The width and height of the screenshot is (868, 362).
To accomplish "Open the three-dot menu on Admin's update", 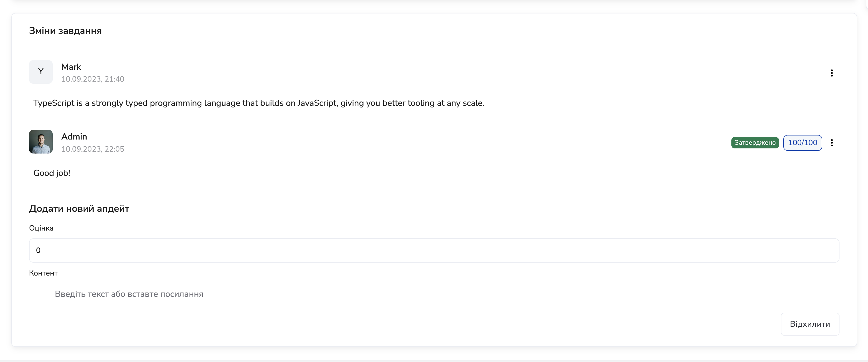I will click(832, 143).
